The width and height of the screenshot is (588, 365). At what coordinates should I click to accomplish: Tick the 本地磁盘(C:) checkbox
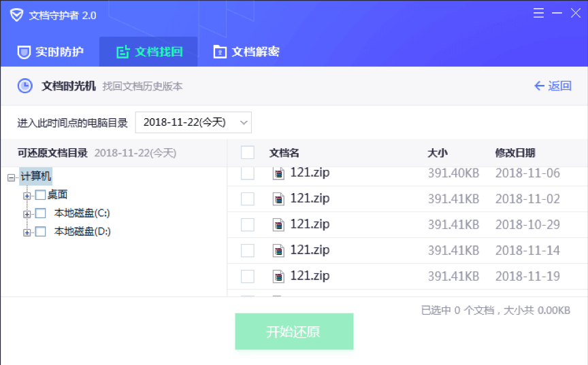point(40,213)
